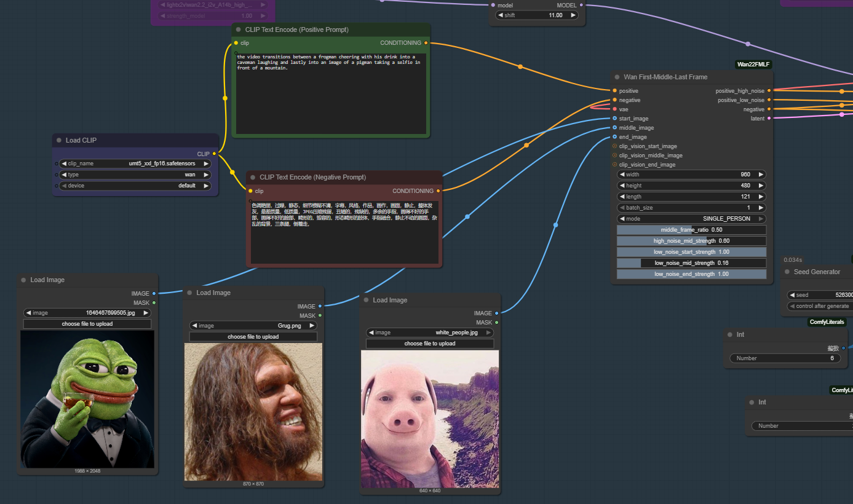853x504 pixels.
Task: Click the vae input socket on Wan node
Action: [x=614, y=109]
